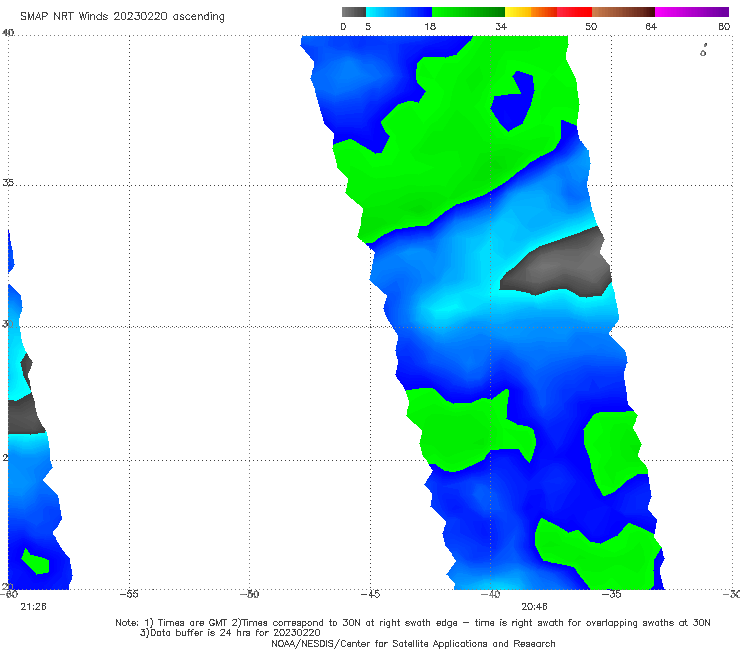
Task: Click the green 18-34 segment of color bar
Action: (x=468, y=12)
